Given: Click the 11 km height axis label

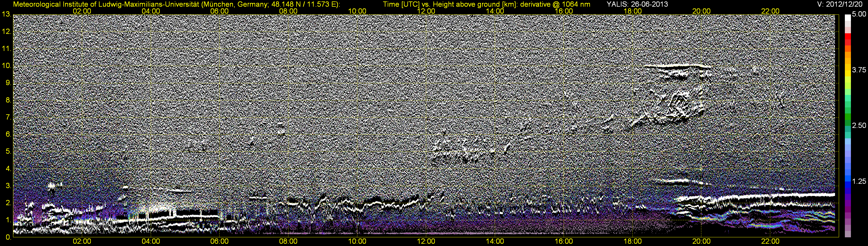Looking at the screenshot, I should 6,49.
